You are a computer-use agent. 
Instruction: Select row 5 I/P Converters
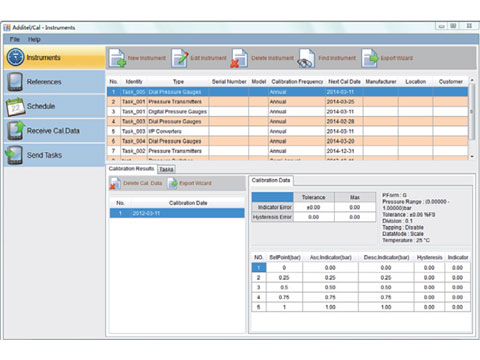[x=287, y=131]
